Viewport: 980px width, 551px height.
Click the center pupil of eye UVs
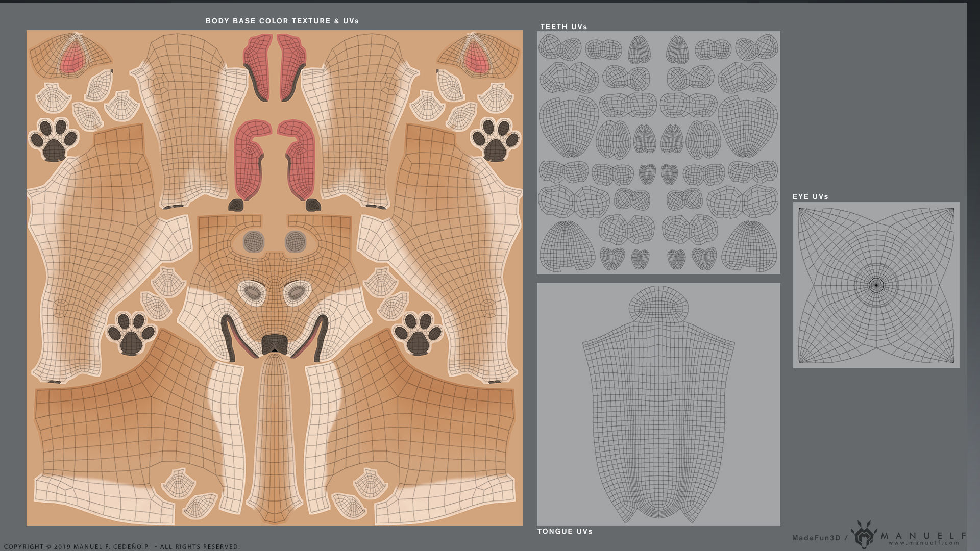[x=876, y=285]
